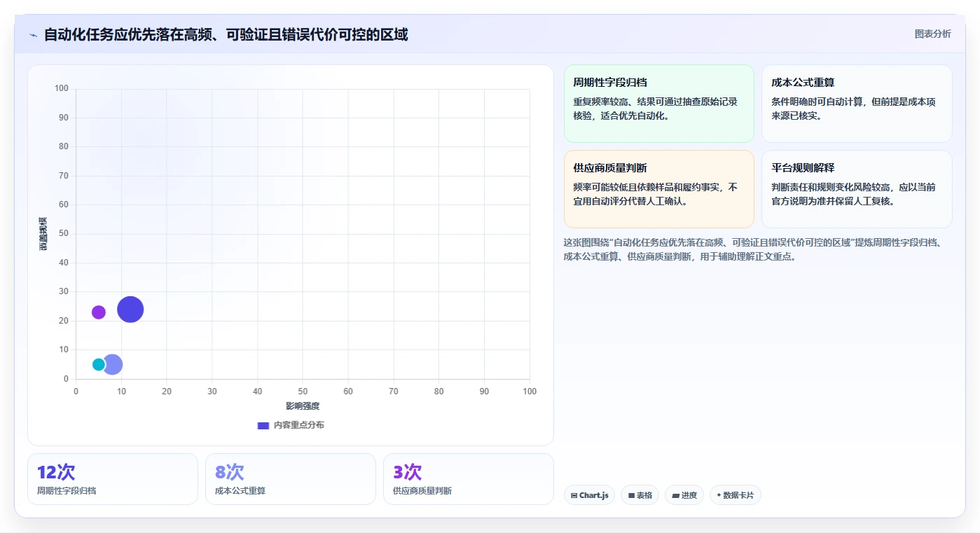Click the 图表分析 label at top right

[933, 34]
